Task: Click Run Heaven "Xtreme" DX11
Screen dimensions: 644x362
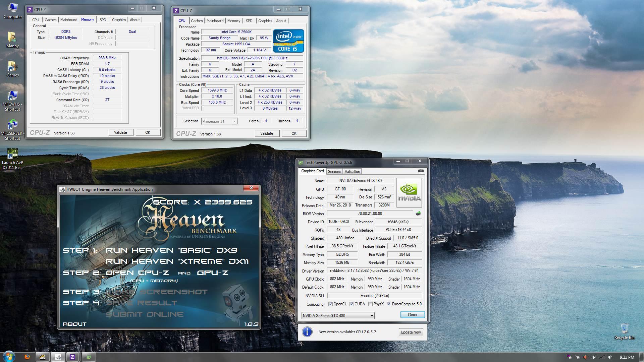Action: [177, 261]
